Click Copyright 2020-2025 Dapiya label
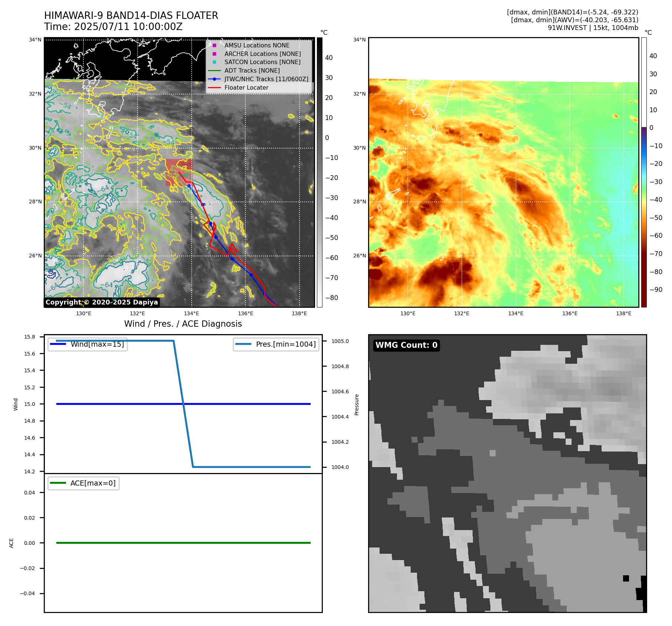 pos(102,302)
